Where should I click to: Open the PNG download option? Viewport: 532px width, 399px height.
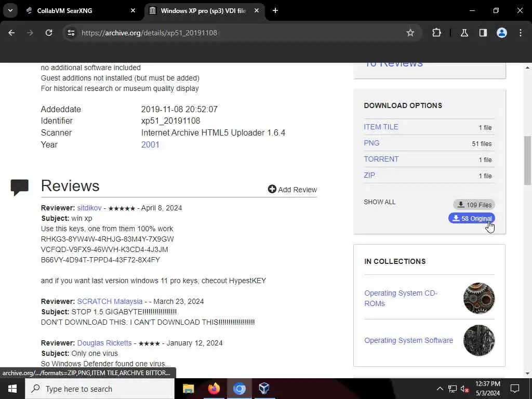coord(371,143)
